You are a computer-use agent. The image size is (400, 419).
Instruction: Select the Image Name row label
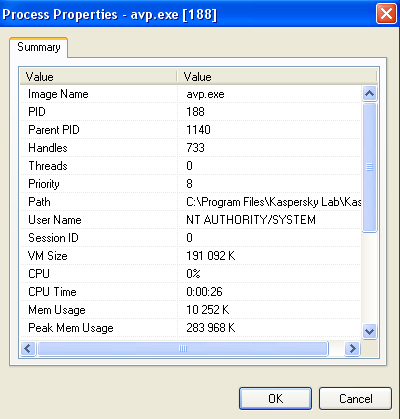coord(58,94)
